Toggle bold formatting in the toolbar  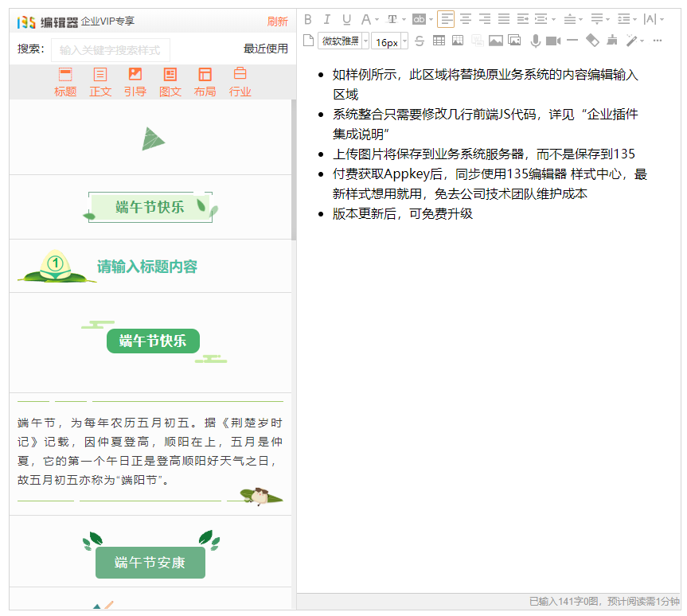(x=308, y=18)
